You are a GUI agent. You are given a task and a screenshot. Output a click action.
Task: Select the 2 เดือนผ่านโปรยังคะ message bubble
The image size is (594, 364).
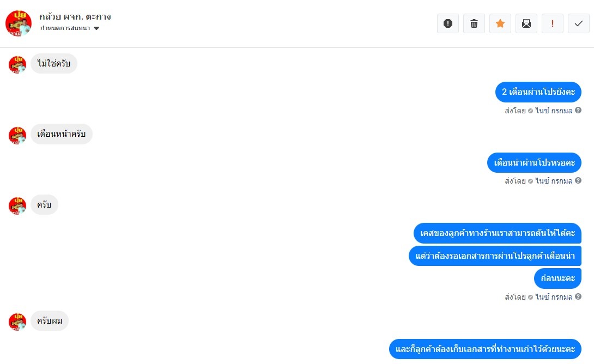click(x=538, y=92)
